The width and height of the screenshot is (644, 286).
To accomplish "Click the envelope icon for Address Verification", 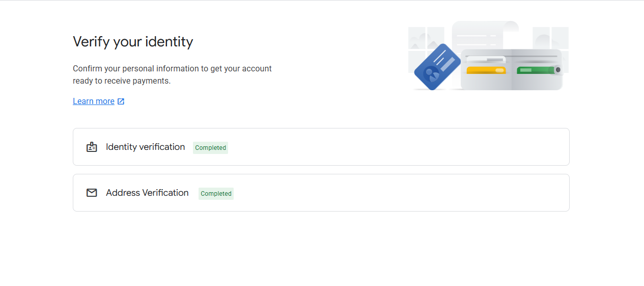I will (x=92, y=193).
